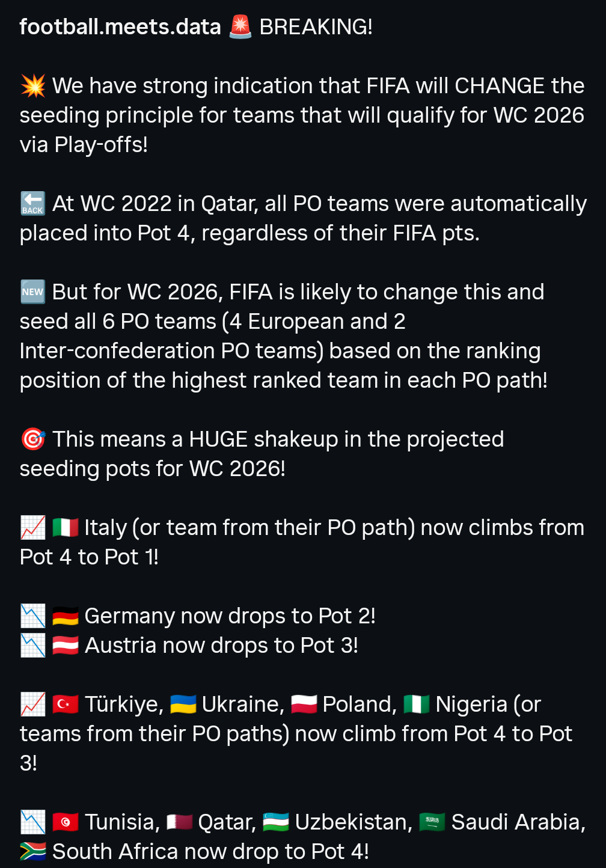The height and width of the screenshot is (868, 606).
Task: Click the Nigeria flag emoji
Action: pyautogui.click(x=417, y=704)
